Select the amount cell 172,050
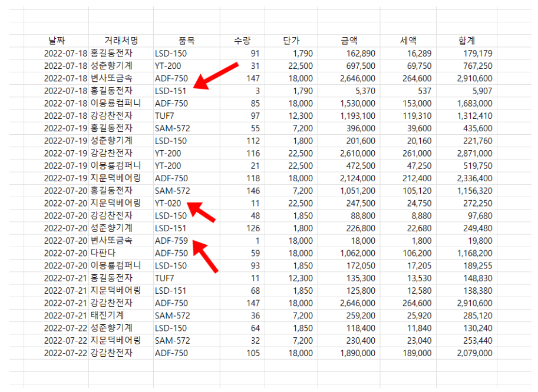The width and height of the screenshot is (538, 392). point(349,265)
